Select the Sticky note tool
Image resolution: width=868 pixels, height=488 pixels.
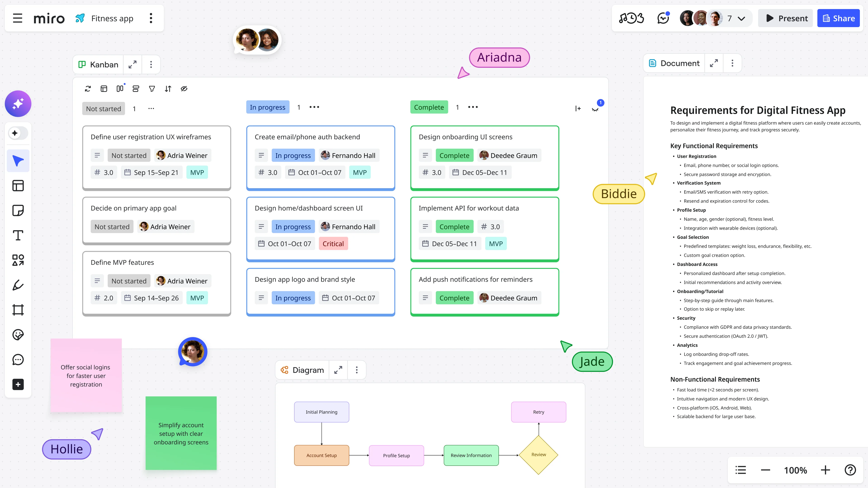coord(18,211)
